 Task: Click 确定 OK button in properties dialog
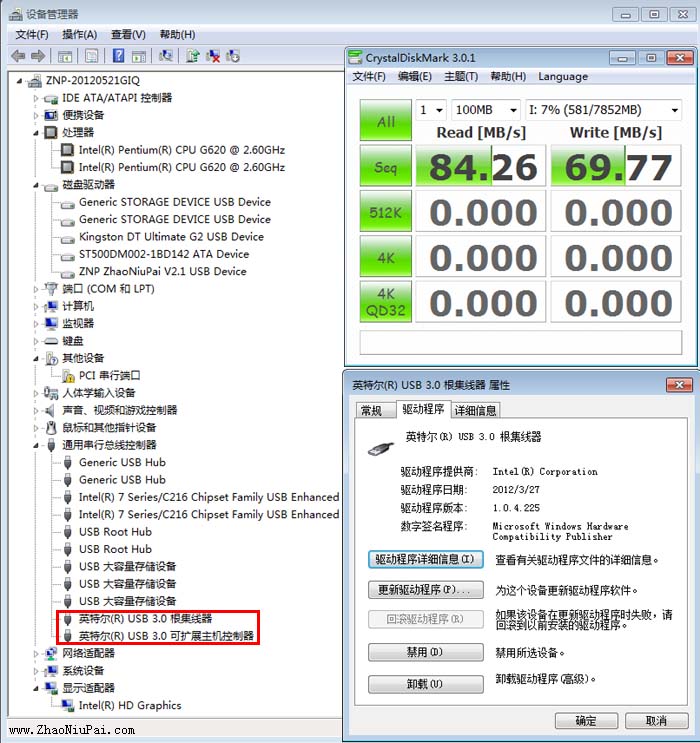(x=586, y=721)
